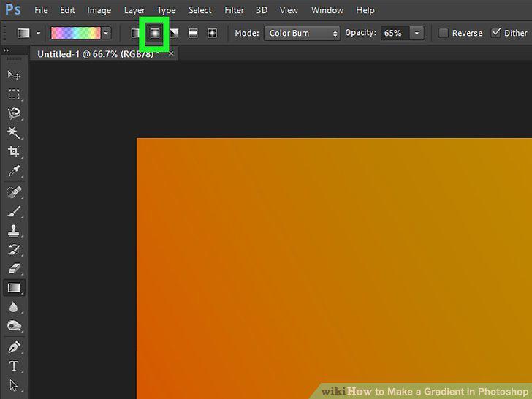The height and width of the screenshot is (399, 532).
Task: Select the Horizontal Type tool
Action: pyautogui.click(x=14, y=366)
